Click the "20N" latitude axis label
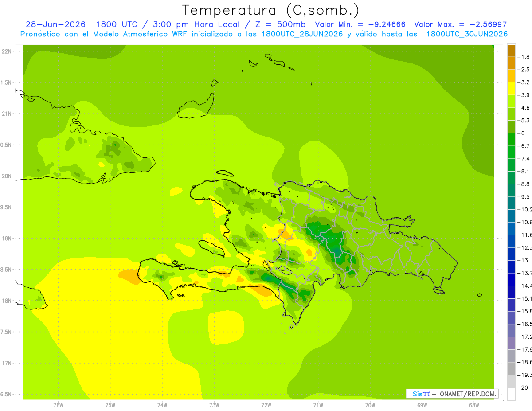The image size is (532, 411). pos(7,176)
